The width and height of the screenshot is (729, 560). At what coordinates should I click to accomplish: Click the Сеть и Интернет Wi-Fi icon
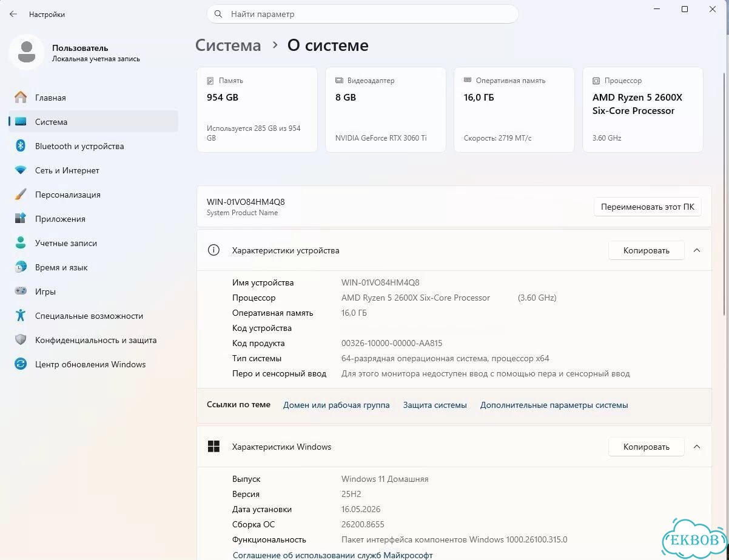(21, 170)
